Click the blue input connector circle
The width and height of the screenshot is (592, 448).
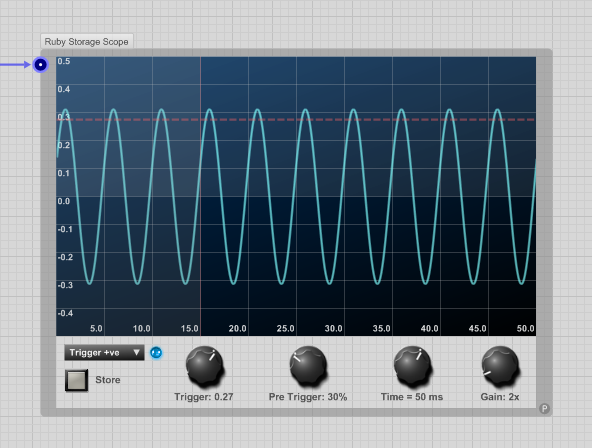[x=40, y=65]
